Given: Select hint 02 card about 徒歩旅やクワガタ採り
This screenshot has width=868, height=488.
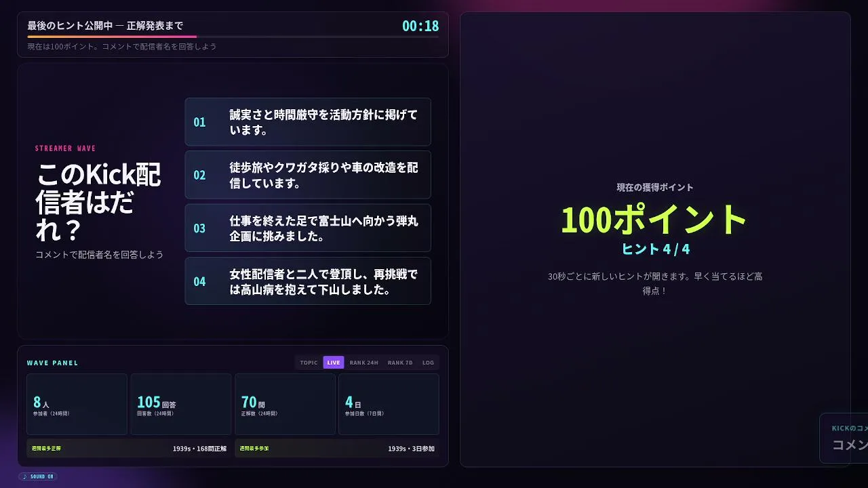Looking at the screenshot, I should tap(308, 175).
